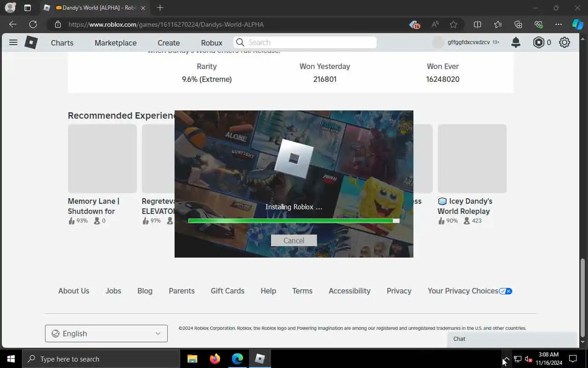The height and width of the screenshot is (368, 588).
Task: Open the tab actions menu icon
Action: (28, 8)
